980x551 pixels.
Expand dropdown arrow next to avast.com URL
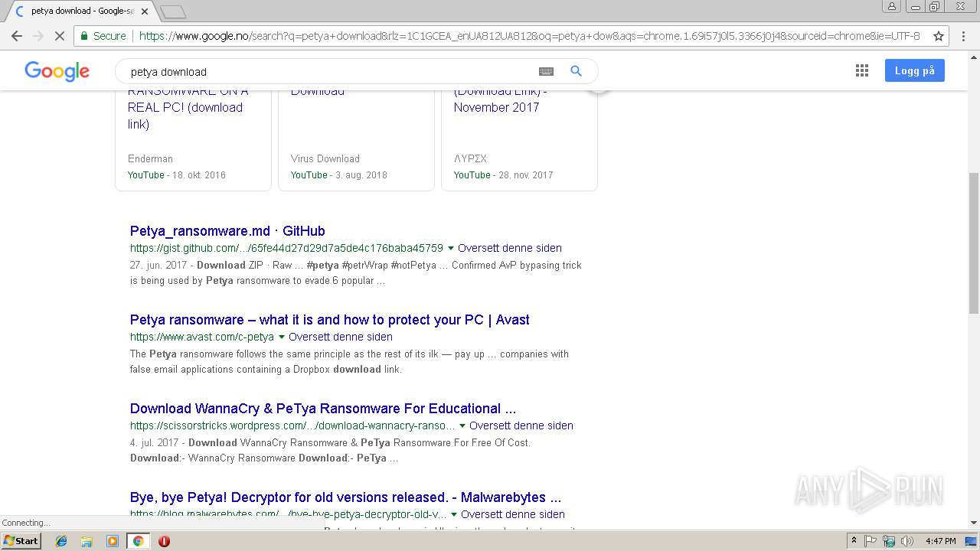[x=281, y=337]
